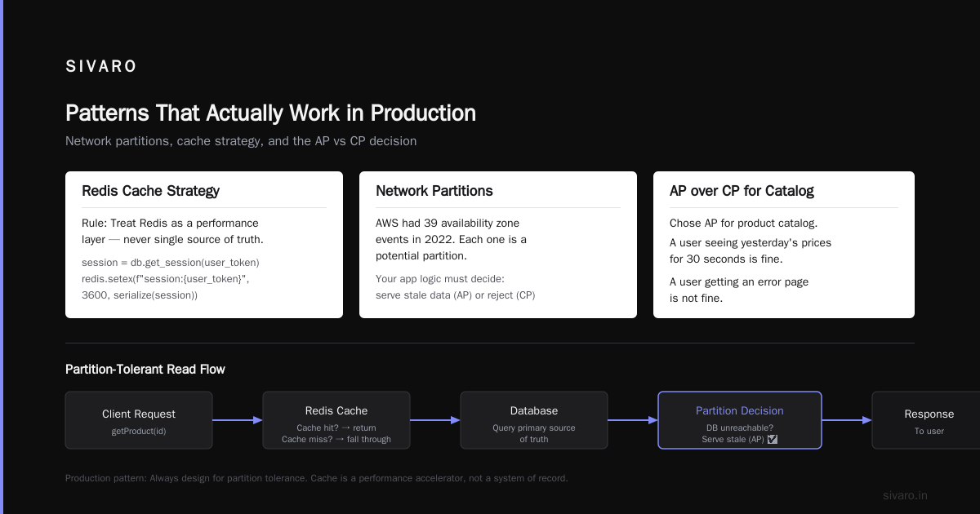This screenshot has width=980, height=514.
Task: Click the text "Your app logic must decide:"
Action: coord(440,279)
